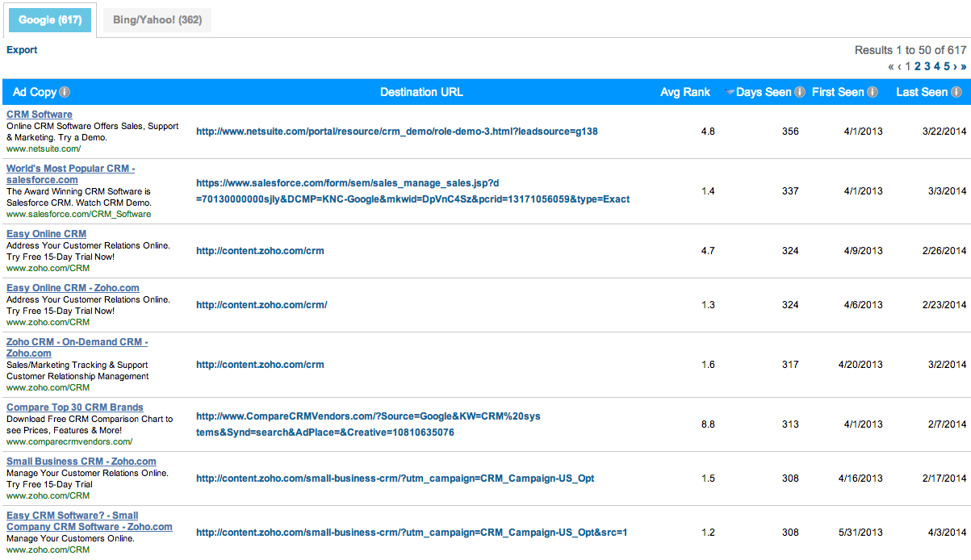The height and width of the screenshot is (560, 971).
Task: Go to results page 4
Action: pyautogui.click(x=937, y=66)
